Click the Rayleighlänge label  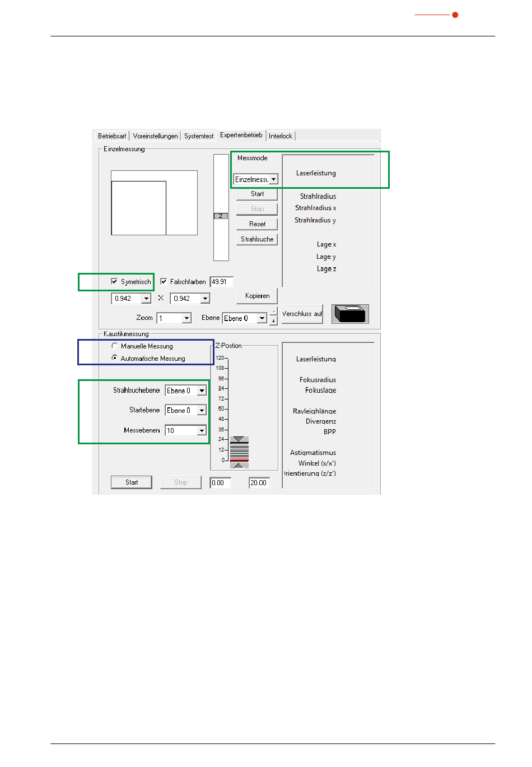coord(314,411)
